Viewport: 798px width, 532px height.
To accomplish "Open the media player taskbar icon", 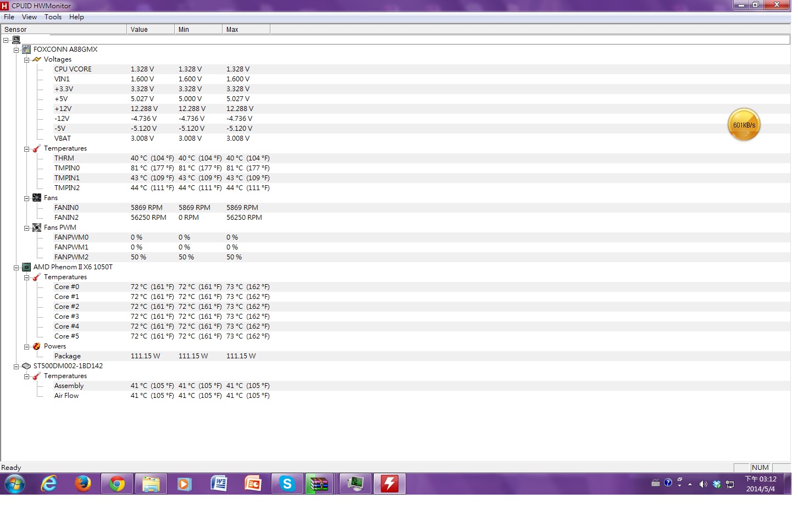I will pos(184,484).
